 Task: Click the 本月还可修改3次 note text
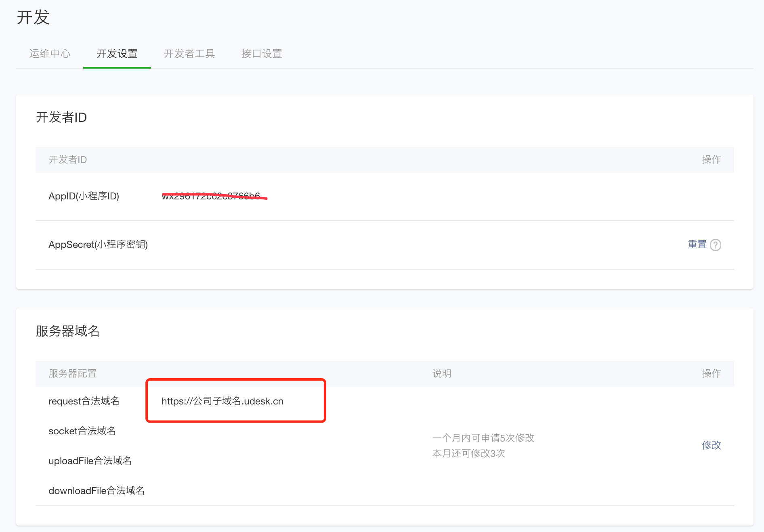point(469,454)
